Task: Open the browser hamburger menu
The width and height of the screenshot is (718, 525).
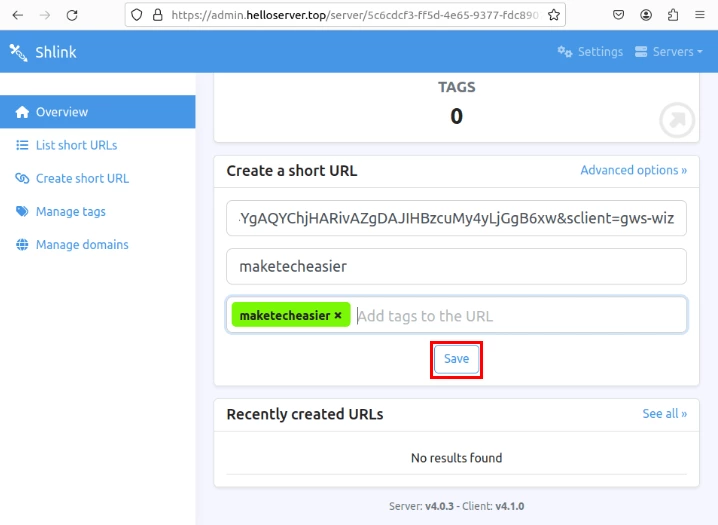Action: tap(700, 15)
